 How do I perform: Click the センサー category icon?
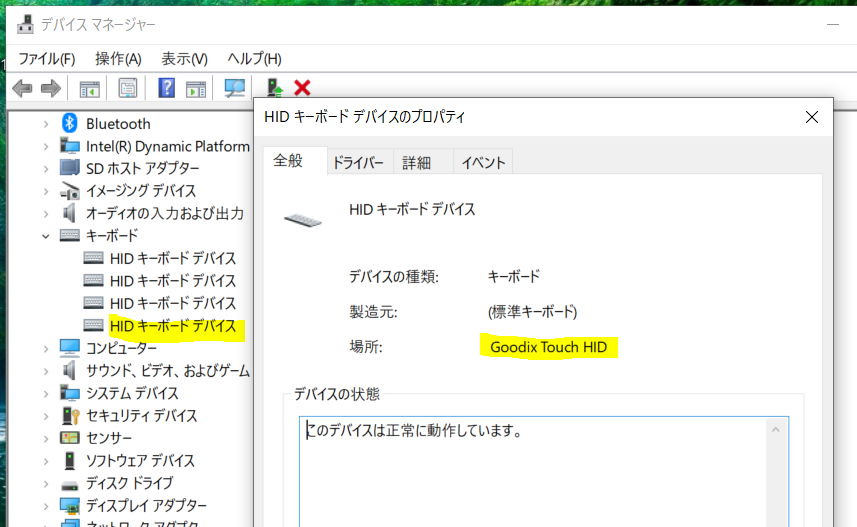(69, 438)
